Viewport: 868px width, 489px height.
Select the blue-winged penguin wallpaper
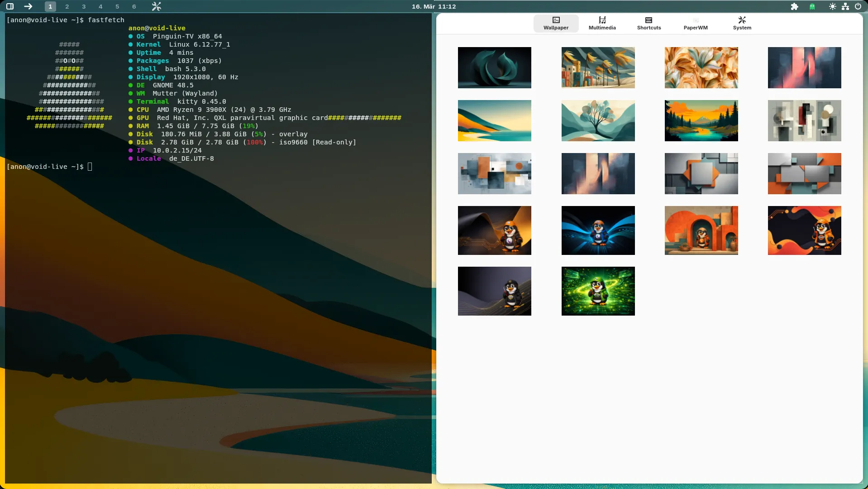click(598, 230)
